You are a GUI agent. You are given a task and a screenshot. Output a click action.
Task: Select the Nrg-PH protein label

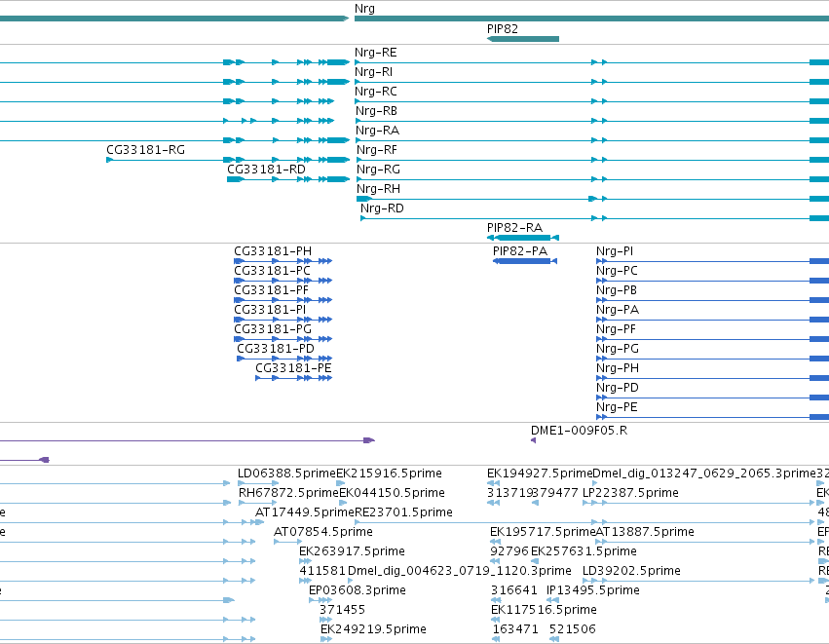click(618, 368)
